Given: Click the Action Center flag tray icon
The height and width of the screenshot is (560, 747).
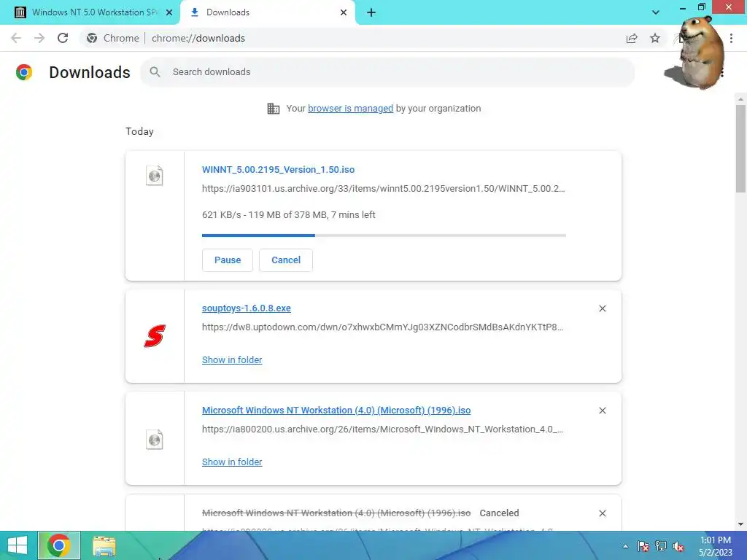Looking at the screenshot, I should pos(643,546).
